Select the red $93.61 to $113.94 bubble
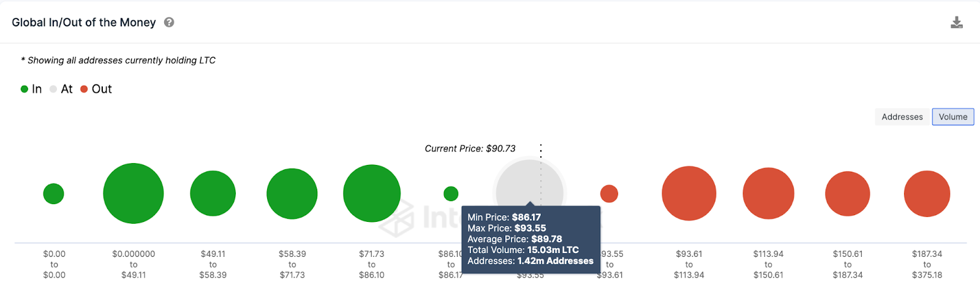This screenshot has height=301, width=980. 689,193
